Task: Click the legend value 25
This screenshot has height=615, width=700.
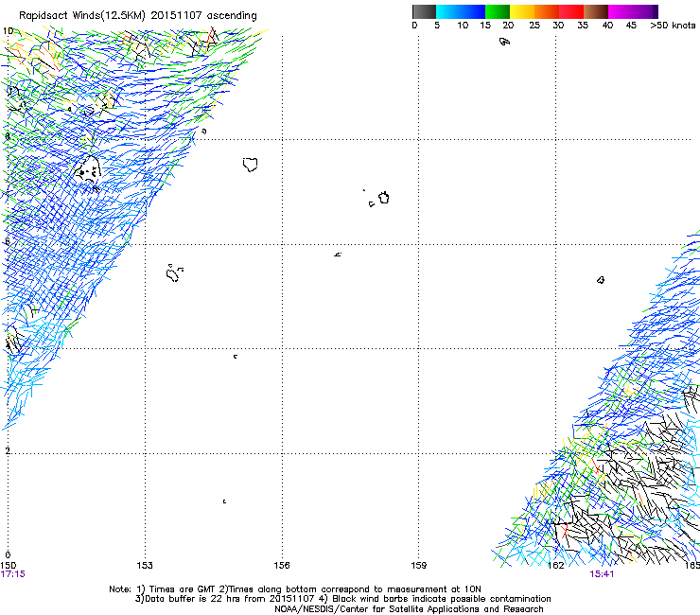Action: tap(534, 26)
